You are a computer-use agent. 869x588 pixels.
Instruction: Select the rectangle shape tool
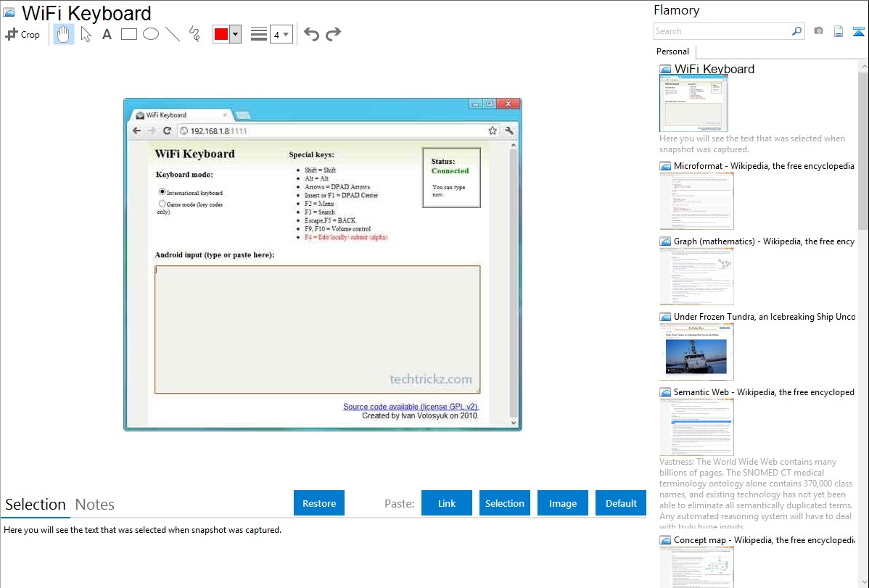(128, 34)
